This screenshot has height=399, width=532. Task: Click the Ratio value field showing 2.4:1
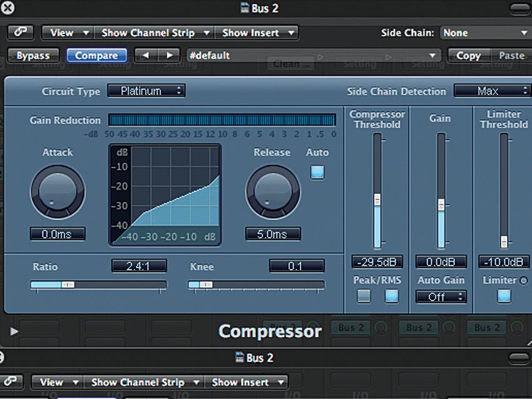[x=138, y=266]
